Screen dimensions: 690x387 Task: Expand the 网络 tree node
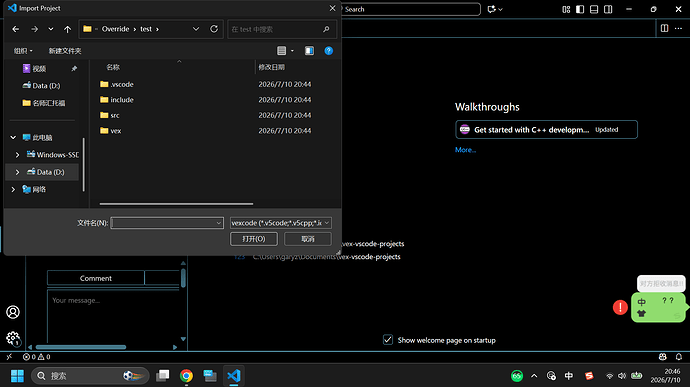tap(13, 189)
